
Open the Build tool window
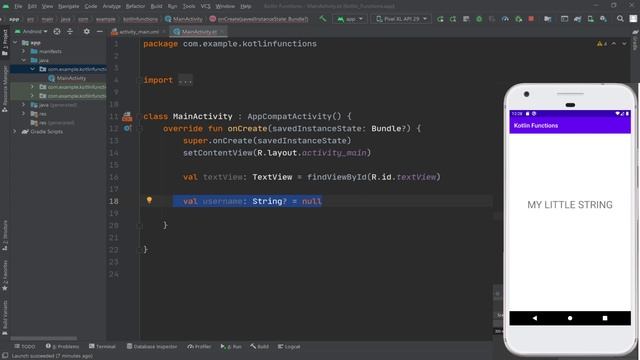260,347
